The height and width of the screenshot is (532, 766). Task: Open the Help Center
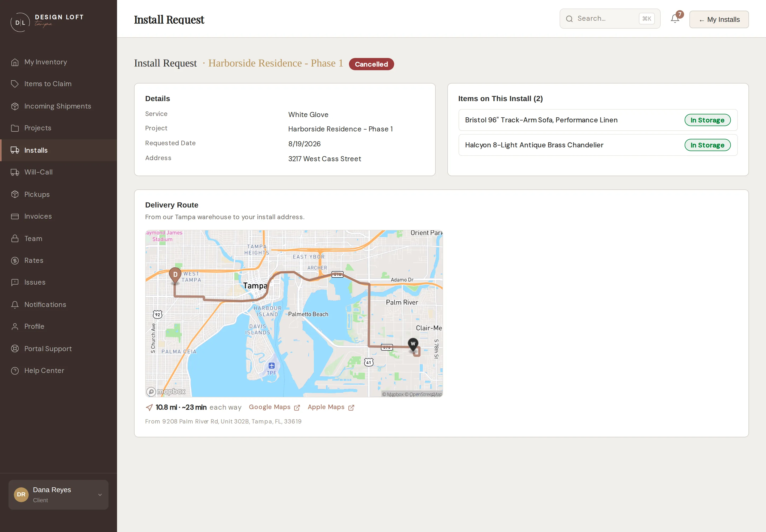[58, 371]
